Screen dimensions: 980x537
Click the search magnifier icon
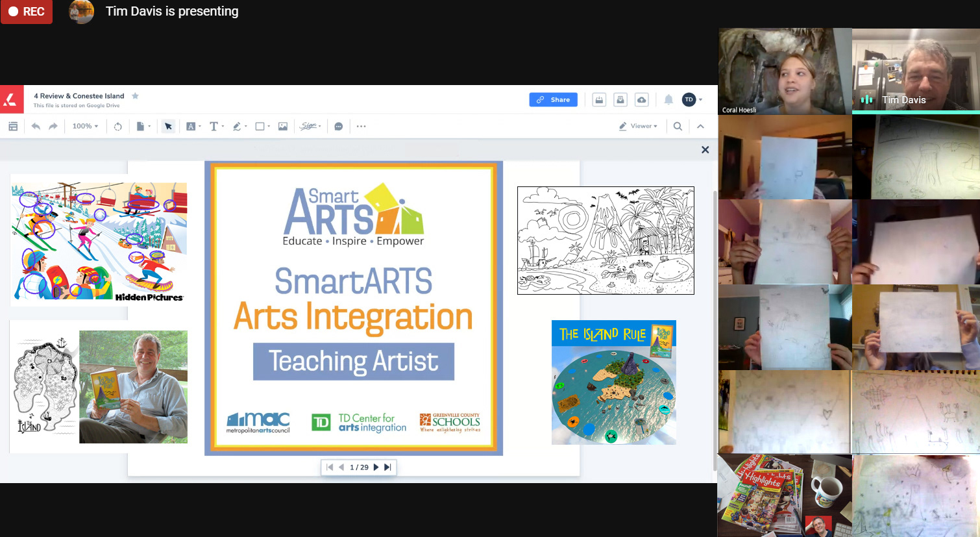point(678,126)
